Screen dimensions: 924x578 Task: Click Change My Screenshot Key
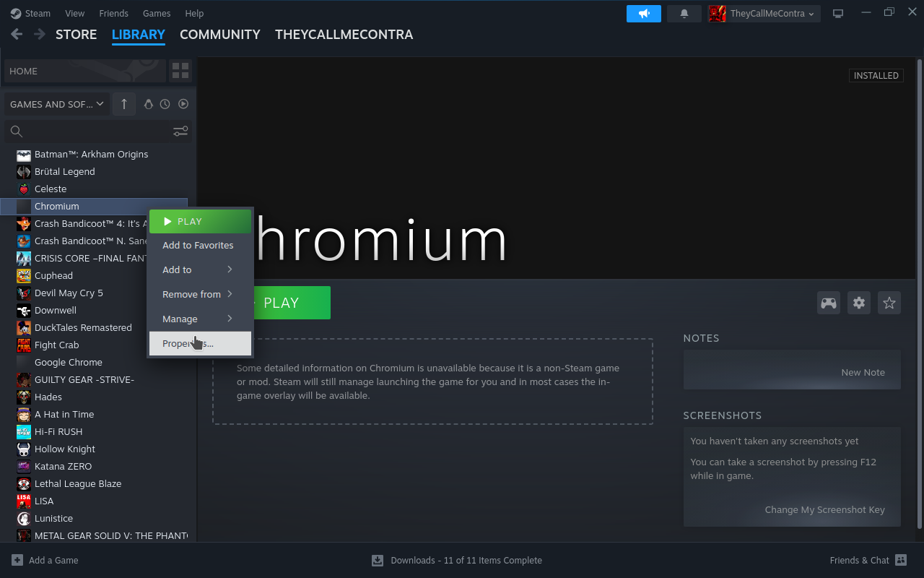pyautogui.click(x=824, y=509)
